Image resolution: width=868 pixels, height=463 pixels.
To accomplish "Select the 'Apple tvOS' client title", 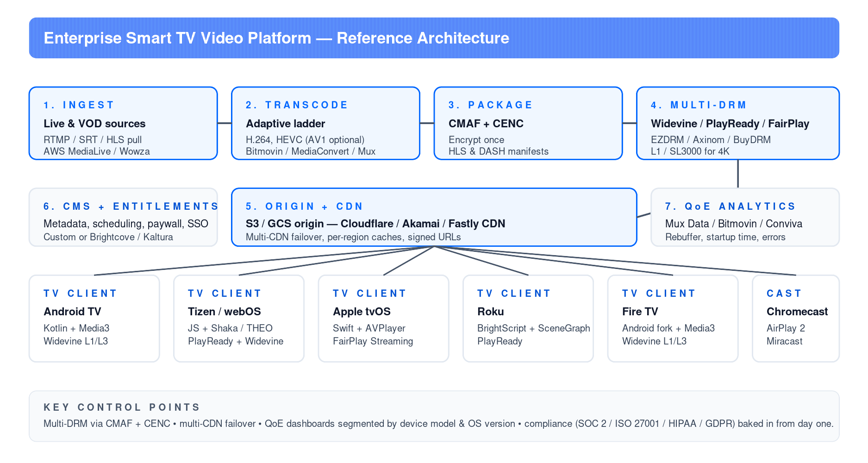I will pos(362,312).
